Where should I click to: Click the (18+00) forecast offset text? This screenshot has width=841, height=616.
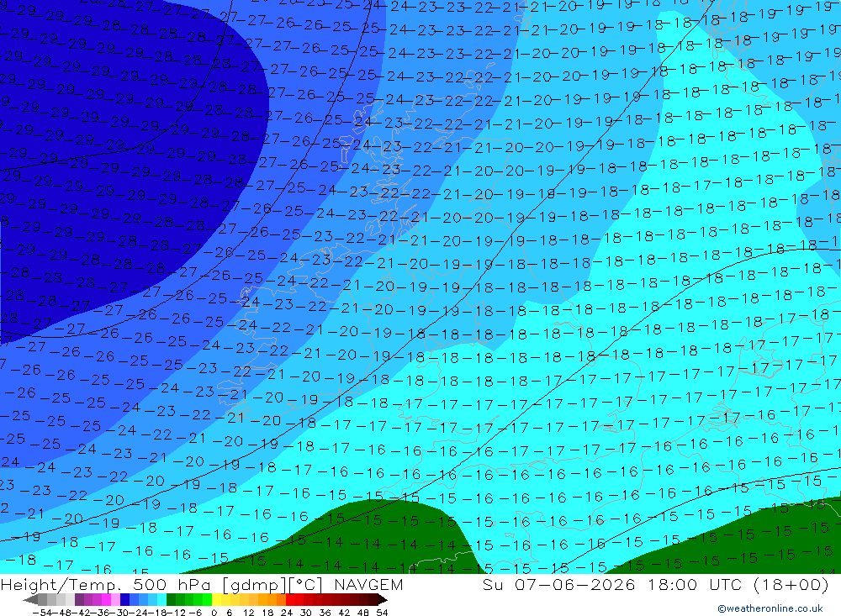pyautogui.click(x=791, y=584)
